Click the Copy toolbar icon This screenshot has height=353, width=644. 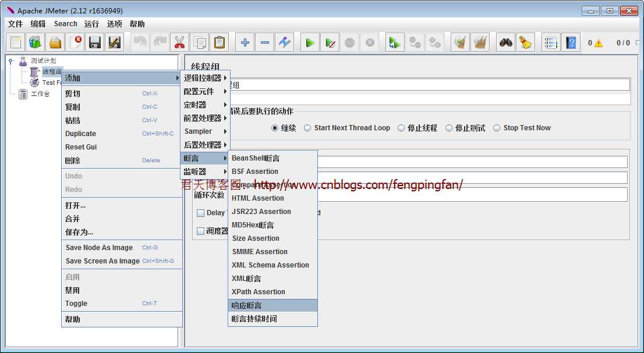tap(200, 42)
